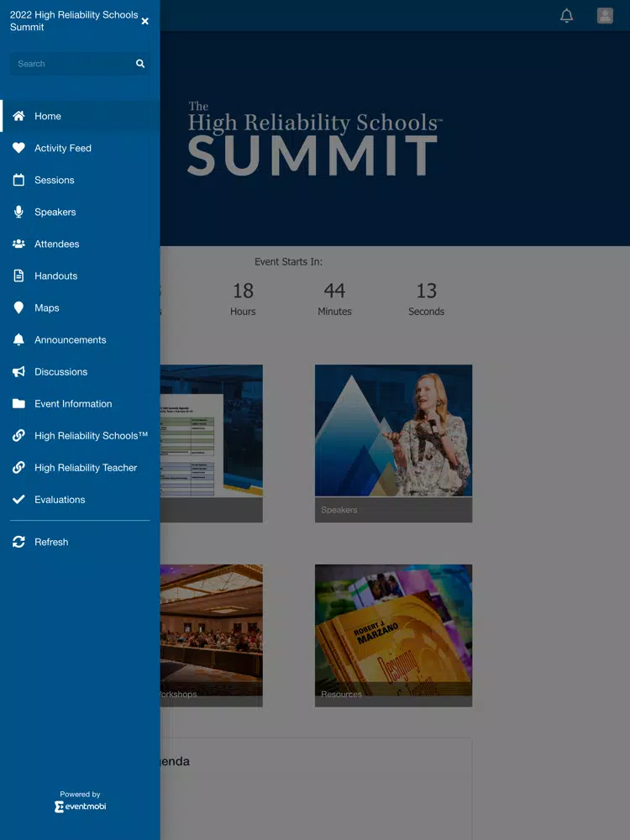Follow High Reliability Schools™ link
Image resolution: width=630 pixels, height=840 pixels.
pyautogui.click(x=81, y=435)
